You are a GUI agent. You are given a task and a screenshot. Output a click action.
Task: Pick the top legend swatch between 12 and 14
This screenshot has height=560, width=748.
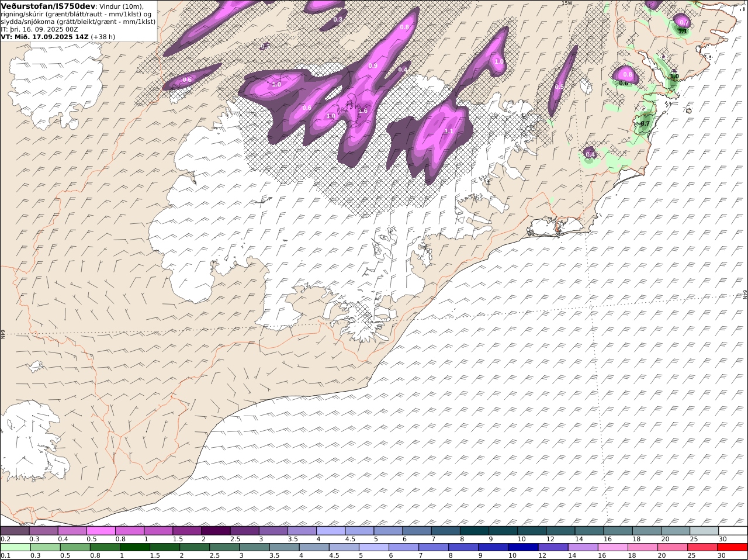coord(560,531)
